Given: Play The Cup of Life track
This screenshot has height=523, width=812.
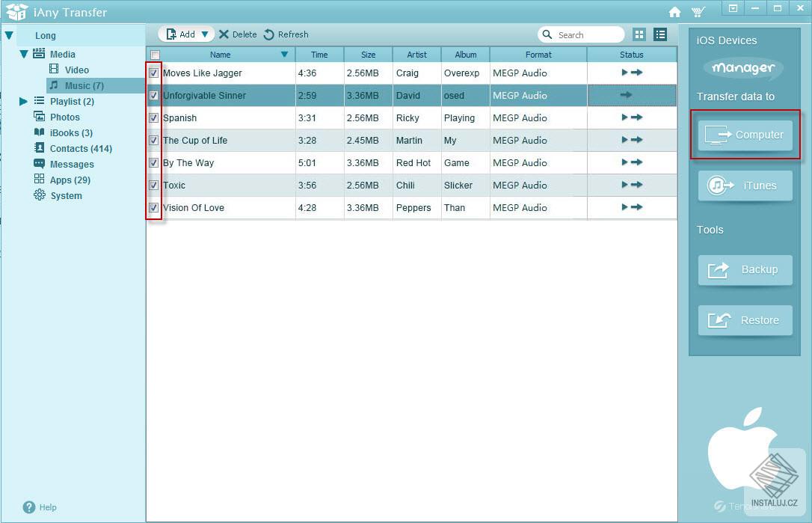Looking at the screenshot, I should tap(624, 140).
